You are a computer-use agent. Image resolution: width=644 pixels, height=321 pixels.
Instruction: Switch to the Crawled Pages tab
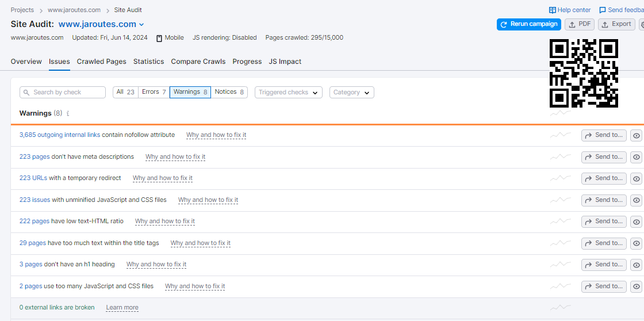[x=101, y=62]
